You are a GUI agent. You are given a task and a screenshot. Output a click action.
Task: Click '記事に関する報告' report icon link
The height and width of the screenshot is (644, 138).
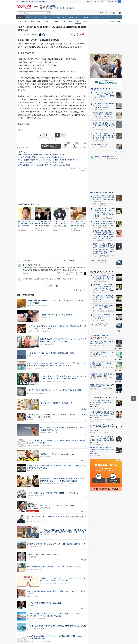[23, 147]
